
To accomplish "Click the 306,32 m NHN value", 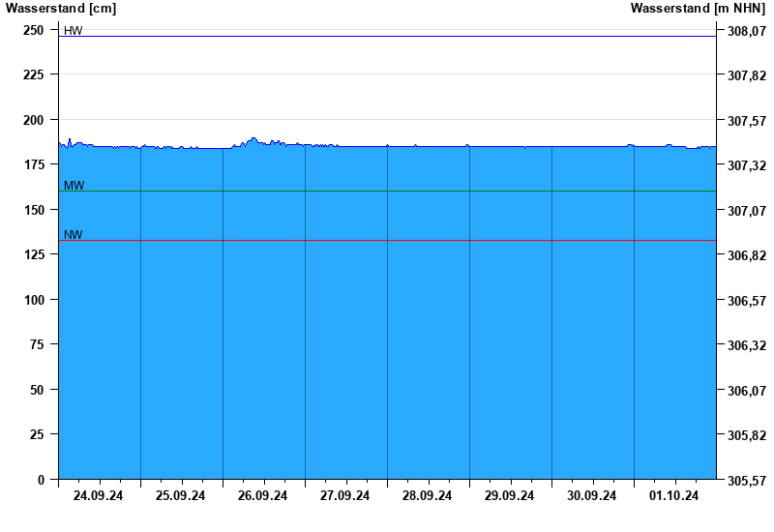I will click(x=747, y=345).
